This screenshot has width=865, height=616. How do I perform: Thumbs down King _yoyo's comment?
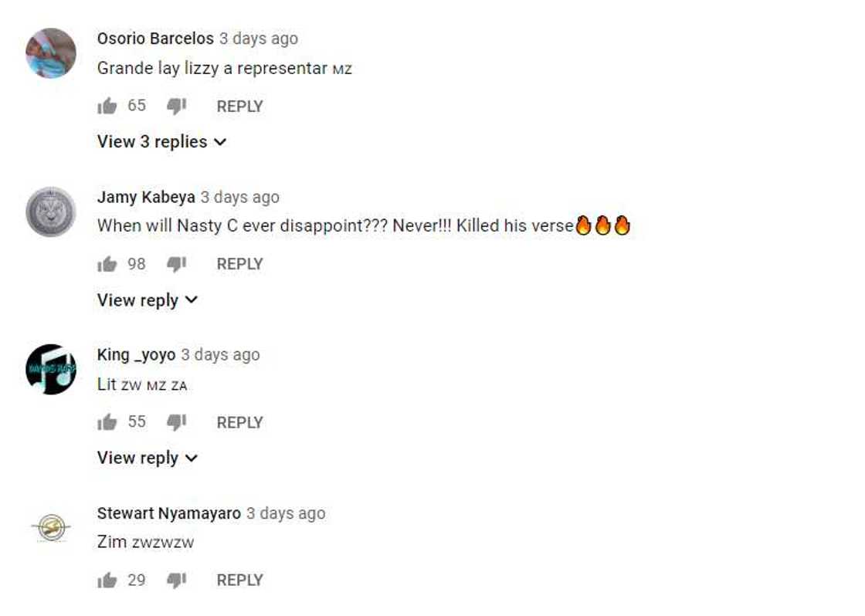tap(177, 422)
